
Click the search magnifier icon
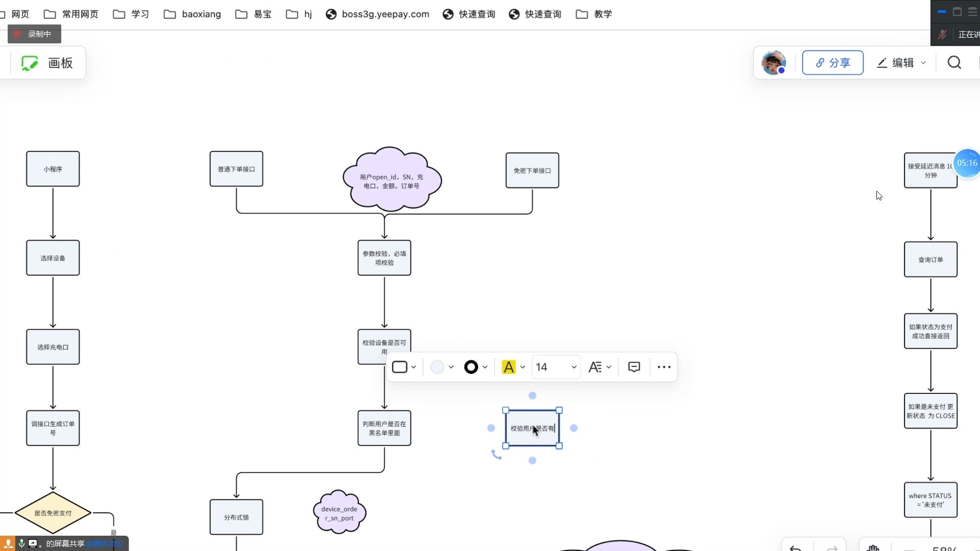coord(954,63)
